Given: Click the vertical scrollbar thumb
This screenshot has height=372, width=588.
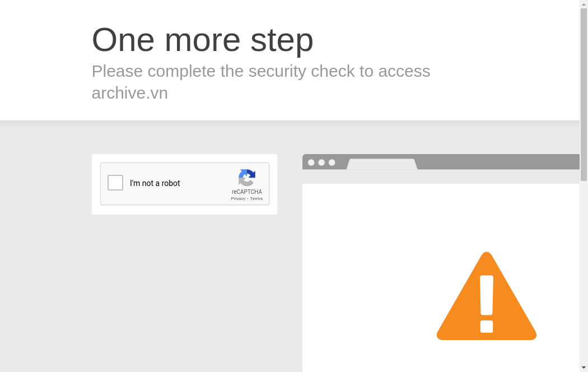Looking at the screenshot, I should click(x=584, y=94).
